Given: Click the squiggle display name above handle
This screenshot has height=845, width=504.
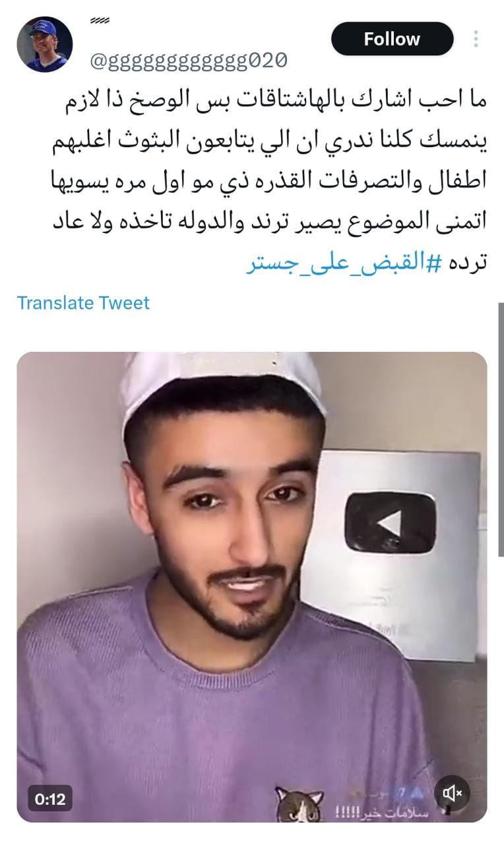Looking at the screenshot, I should [100, 21].
